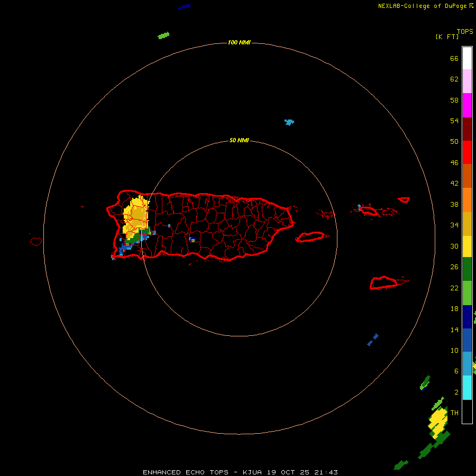Image resolution: width=476 pixels, height=476 pixels.
Task: Click the "TOPS" legend heading
Action: click(465, 32)
